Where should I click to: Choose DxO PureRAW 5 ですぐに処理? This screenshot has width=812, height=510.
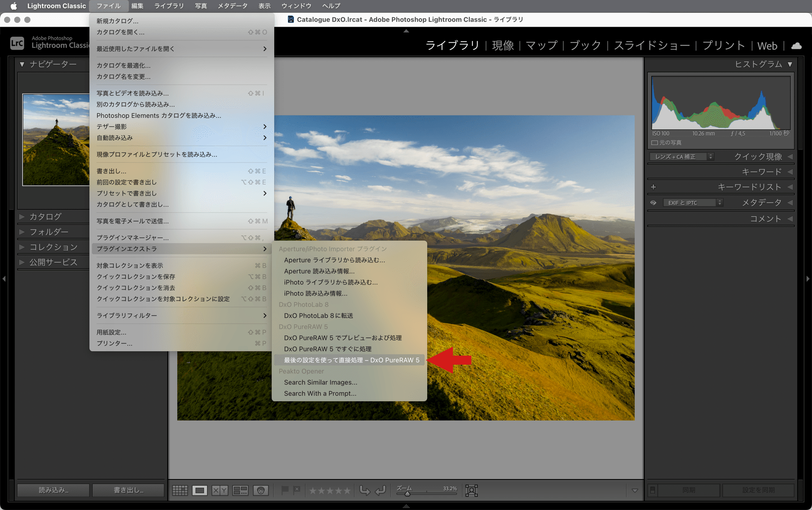tap(350, 349)
